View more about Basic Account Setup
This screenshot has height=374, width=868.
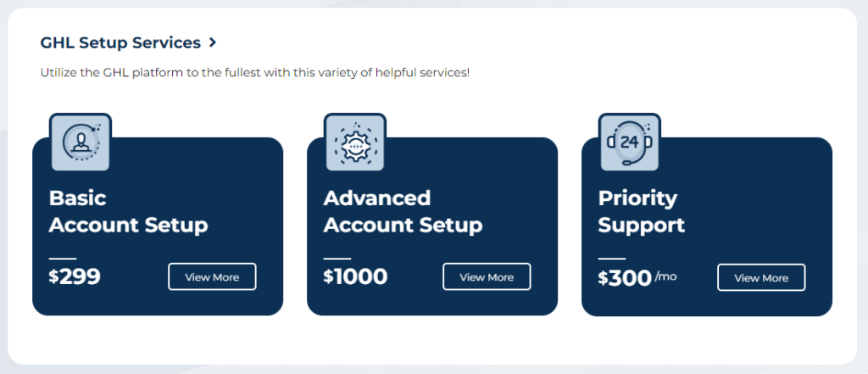point(212,277)
